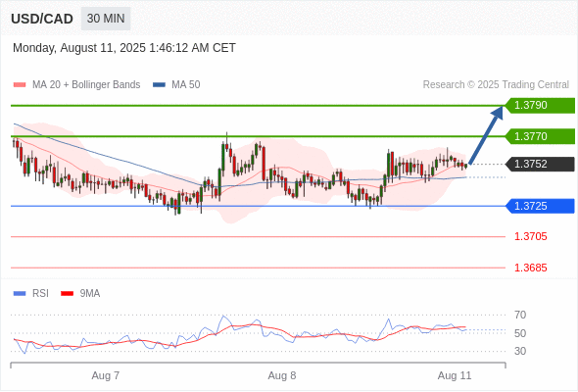Click the blue upward forecast arrow head
578x392 pixels.
click(x=498, y=112)
